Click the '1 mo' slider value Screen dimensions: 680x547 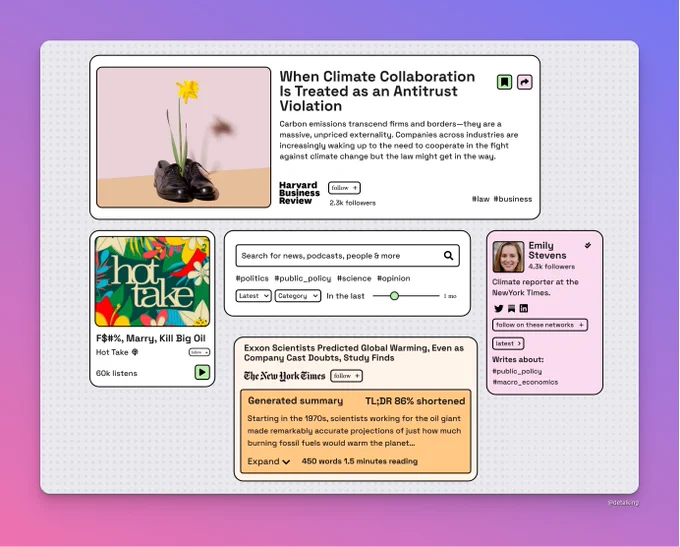450,296
